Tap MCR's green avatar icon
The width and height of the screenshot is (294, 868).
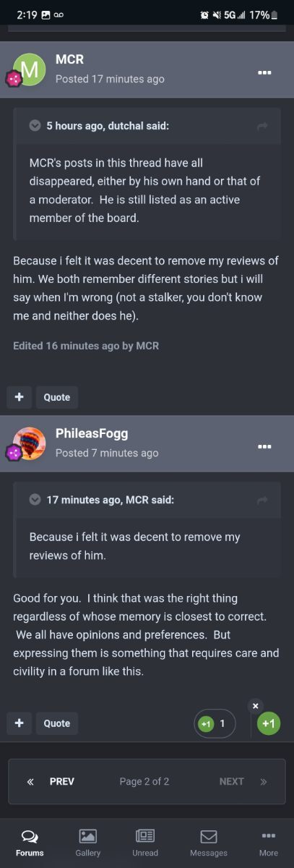point(30,69)
